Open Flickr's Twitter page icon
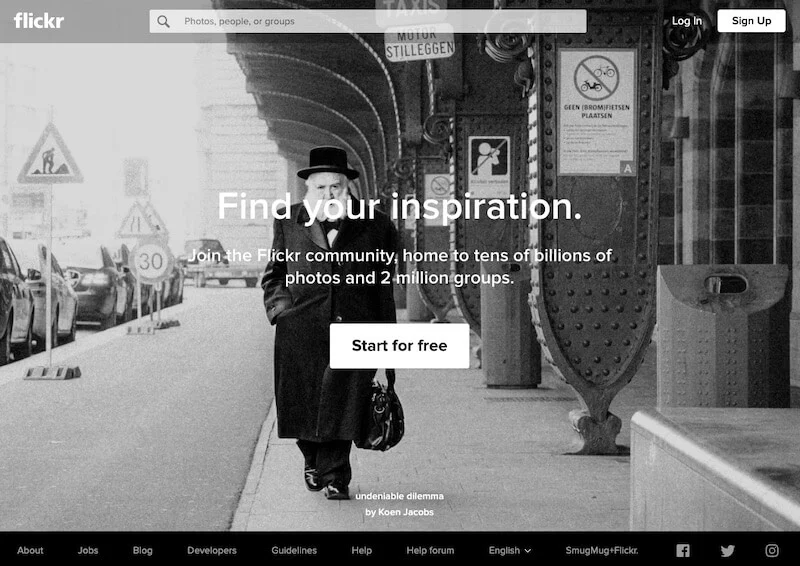The width and height of the screenshot is (800, 566). coord(728,550)
